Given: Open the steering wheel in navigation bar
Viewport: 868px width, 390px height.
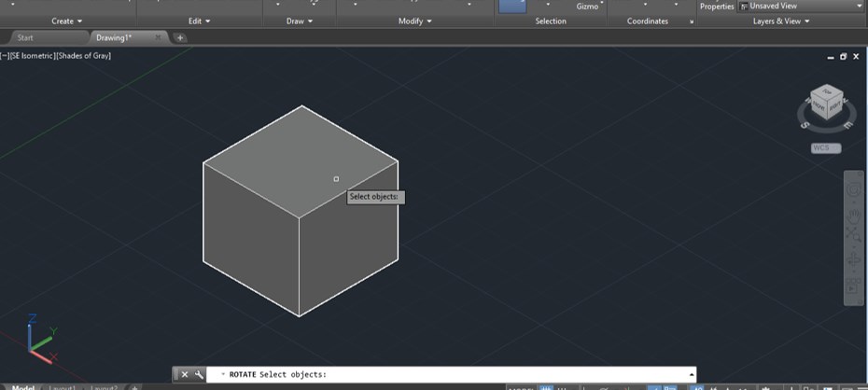Looking at the screenshot, I should coord(853,189).
